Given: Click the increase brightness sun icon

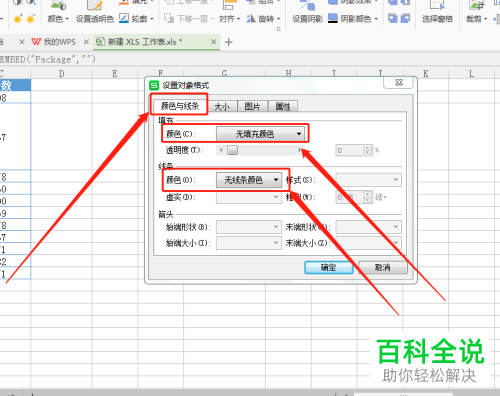Looking at the screenshot, I should 18,19.
